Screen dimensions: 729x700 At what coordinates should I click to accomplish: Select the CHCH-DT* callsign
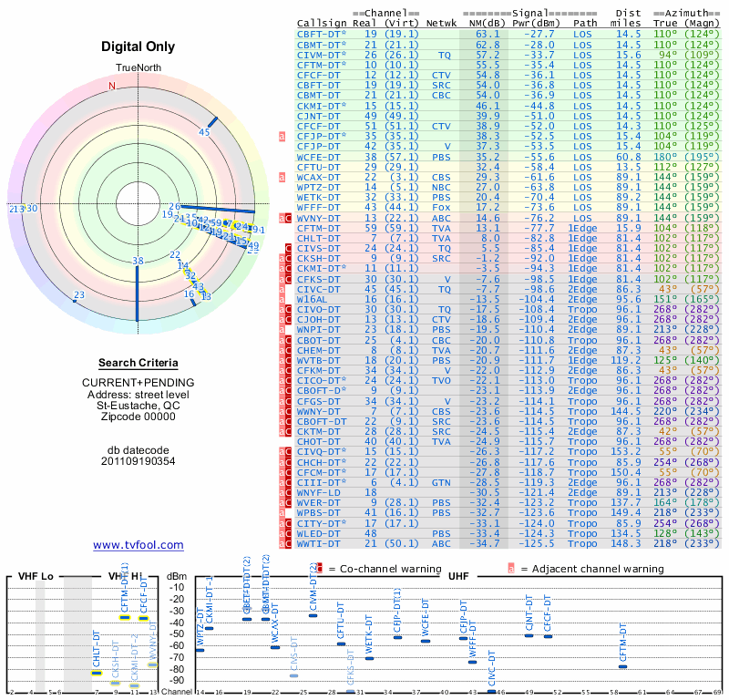pyautogui.click(x=322, y=462)
